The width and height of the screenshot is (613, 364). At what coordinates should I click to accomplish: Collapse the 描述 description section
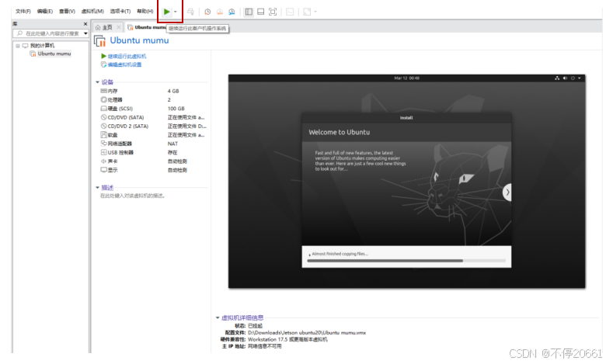97,188
